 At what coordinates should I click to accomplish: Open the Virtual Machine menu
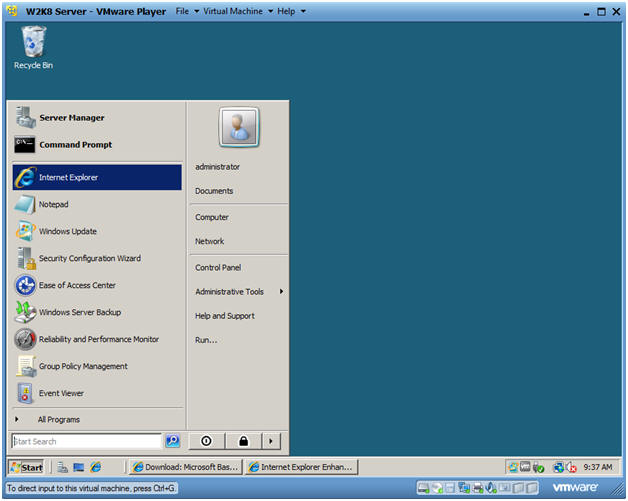pyautogui.click(x=238, y=11)
